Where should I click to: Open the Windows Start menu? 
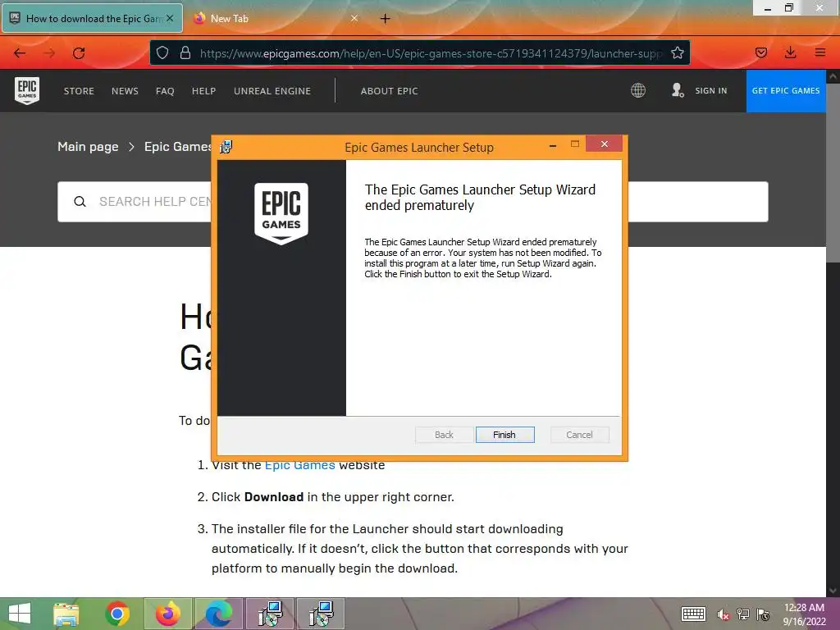coord(20,614)
